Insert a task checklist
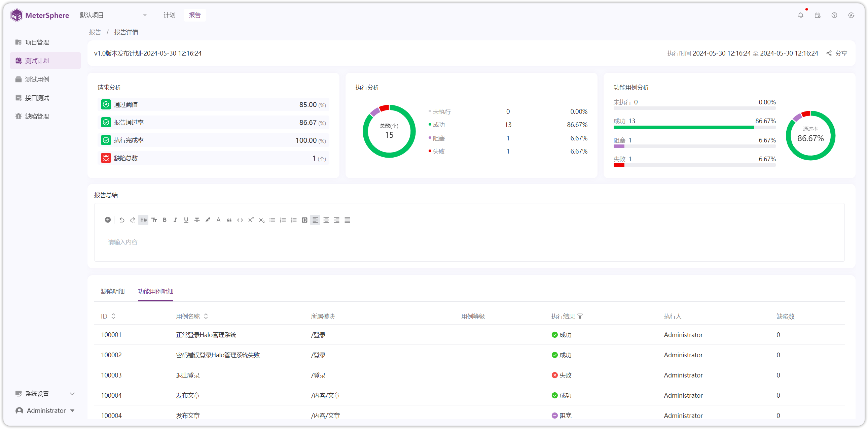The image size is (868, 429). [294, 220]
